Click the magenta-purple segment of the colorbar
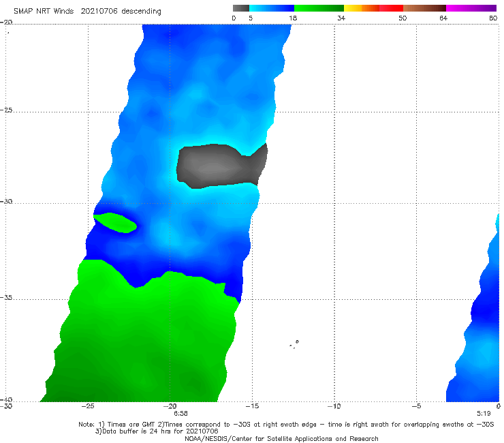 (471, 8)
